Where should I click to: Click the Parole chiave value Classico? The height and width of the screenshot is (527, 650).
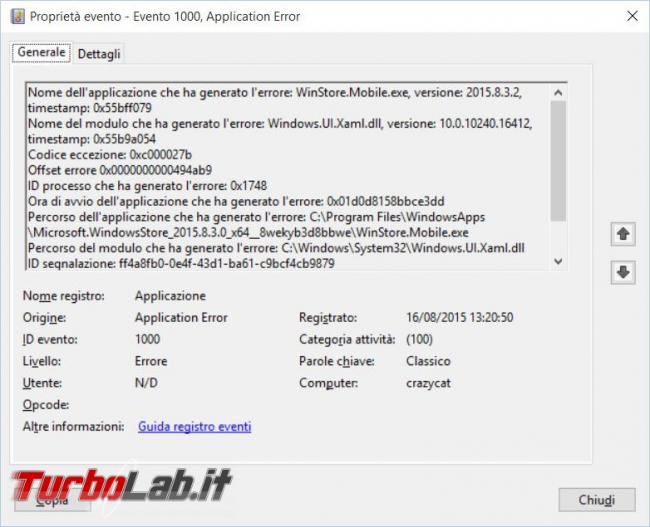tap(428, 361)
